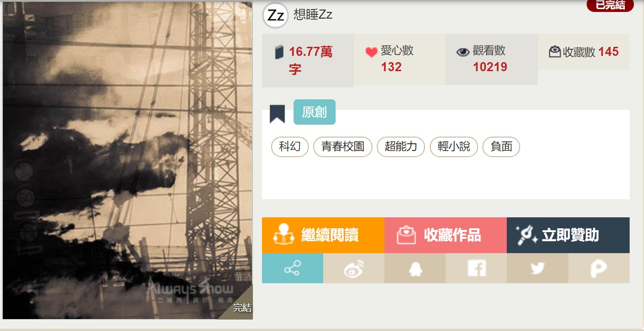Share to Facebook using its icon
Viewport: 644px width, 331px height.
[476, 268]
